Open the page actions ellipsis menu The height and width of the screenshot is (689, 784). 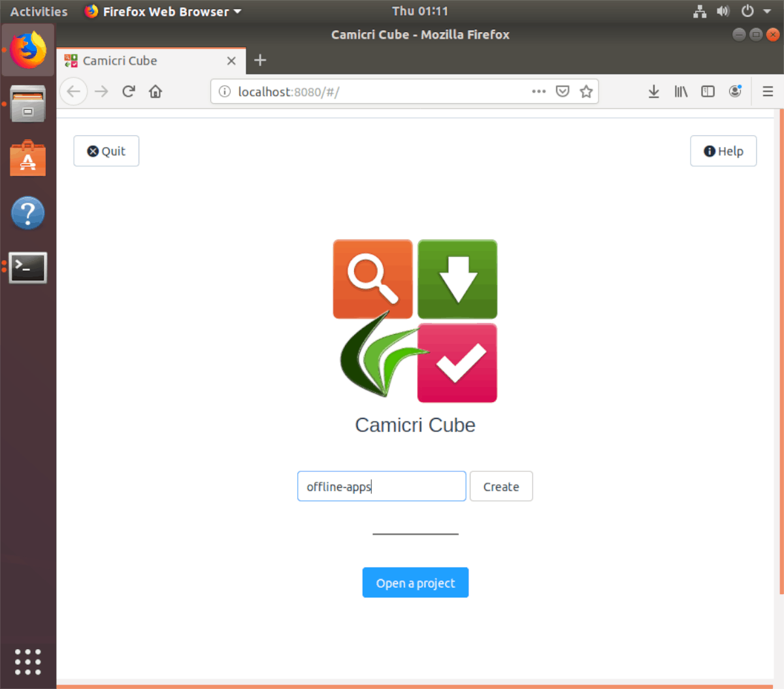pyautogui.click(x=538, y=92)
